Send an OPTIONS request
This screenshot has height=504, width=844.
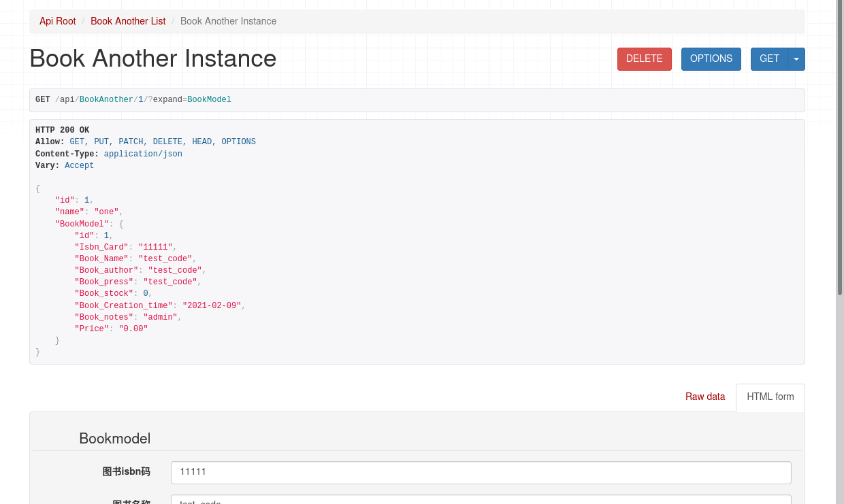coord(711,59)
